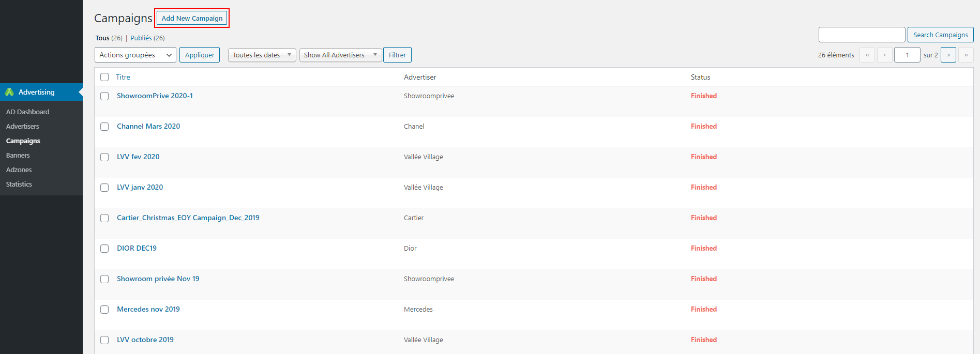This screenshot has width=980, height=354.
Task: Open Statistics submenu item
Action: tap(19, 184)
